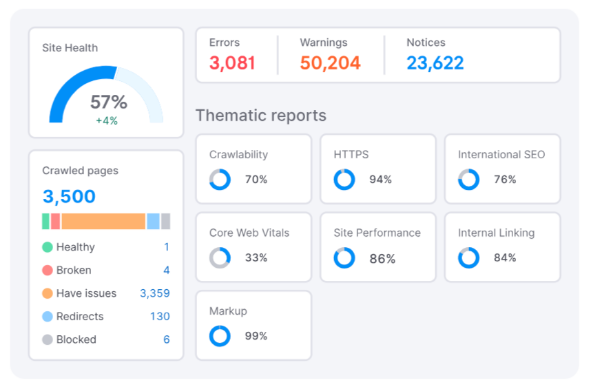591x391 pixels.
Task: Open the Errors count 3,081
Action: point(232,63)
